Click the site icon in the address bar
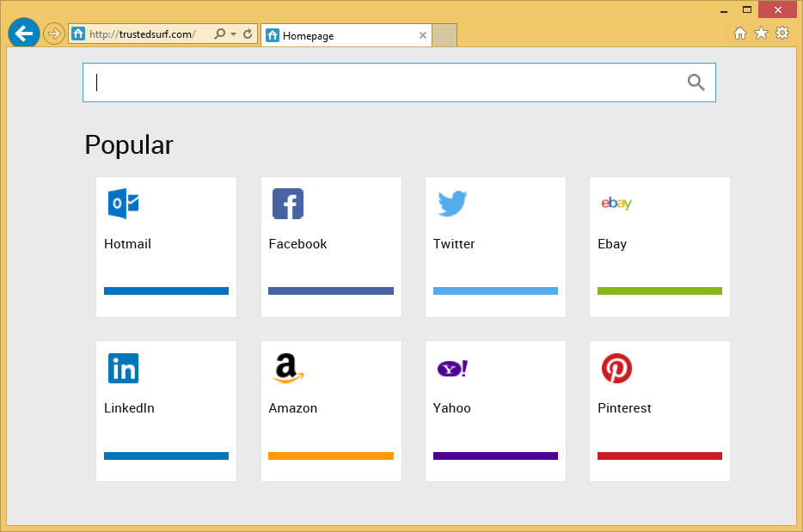The image size is (803, 532). point(78,34)
